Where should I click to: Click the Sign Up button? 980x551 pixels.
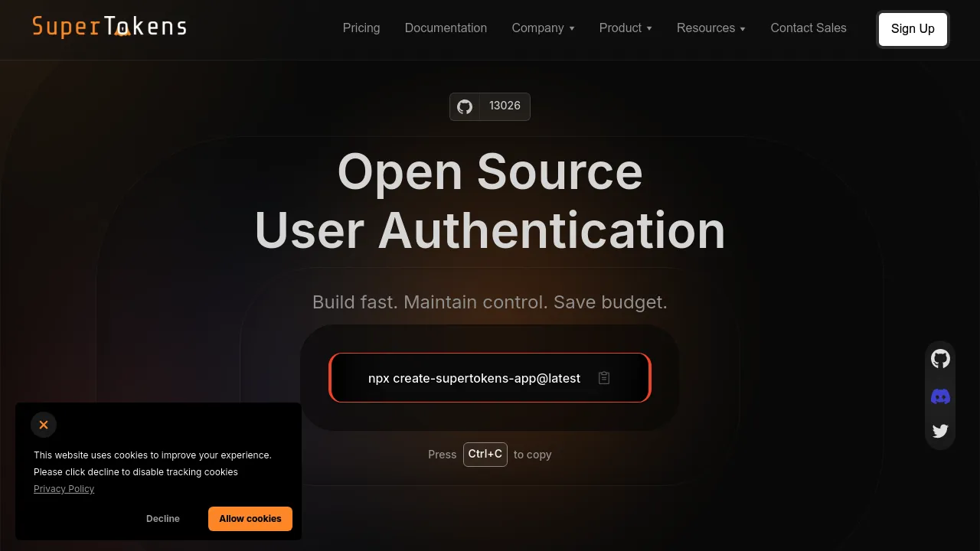(x=913, y=29)
